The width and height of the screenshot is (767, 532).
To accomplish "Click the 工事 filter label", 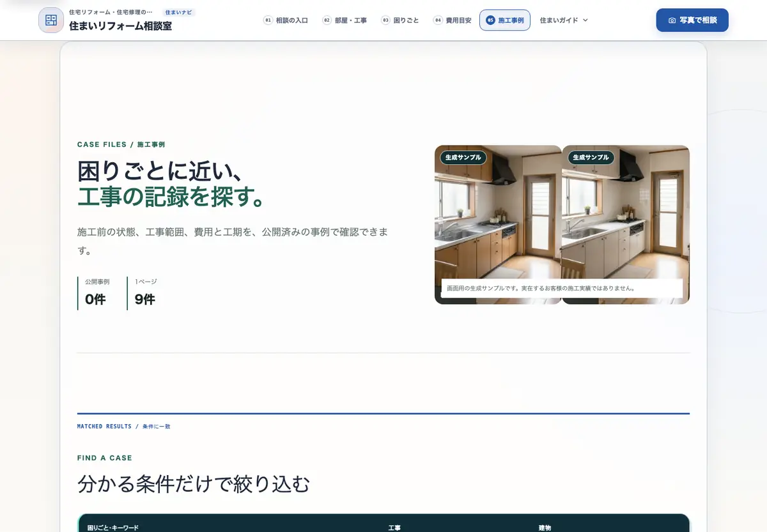I will coord(394,528).
